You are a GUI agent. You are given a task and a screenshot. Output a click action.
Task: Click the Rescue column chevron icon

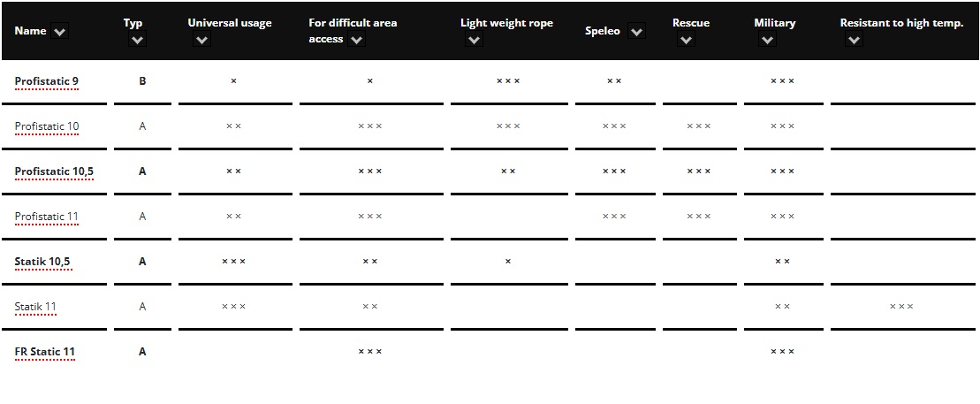point(686,40)
